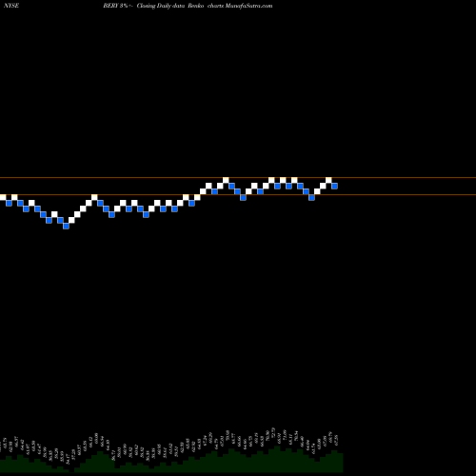Click the NYSE exchange label

(11, 6)
